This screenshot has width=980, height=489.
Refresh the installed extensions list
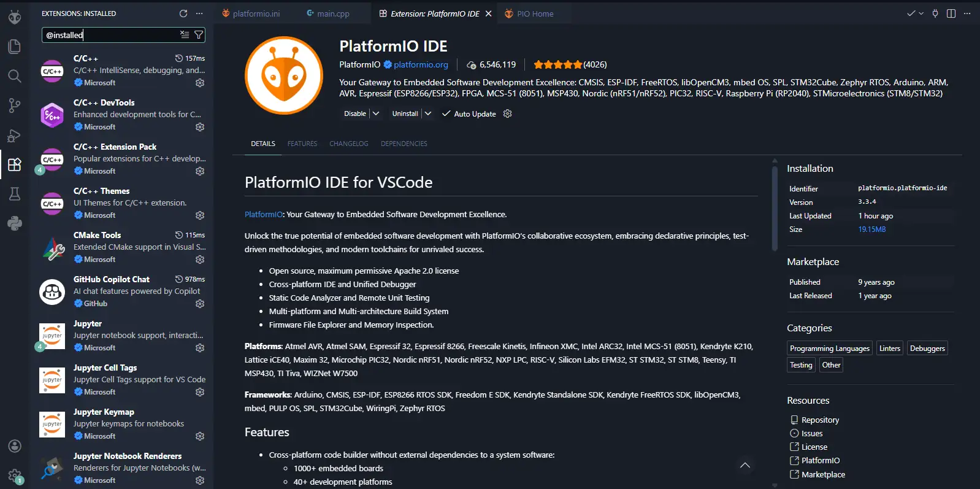click(x=183, y=13)
